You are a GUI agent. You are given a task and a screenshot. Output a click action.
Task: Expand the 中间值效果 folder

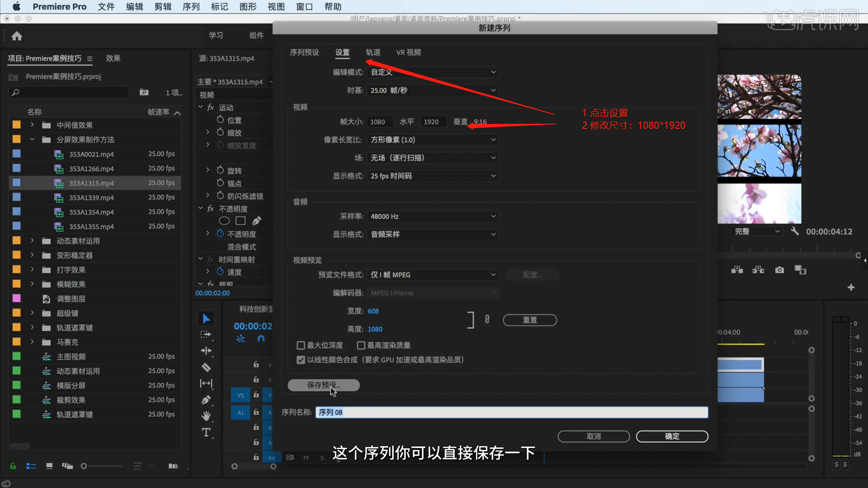point(32,125)
